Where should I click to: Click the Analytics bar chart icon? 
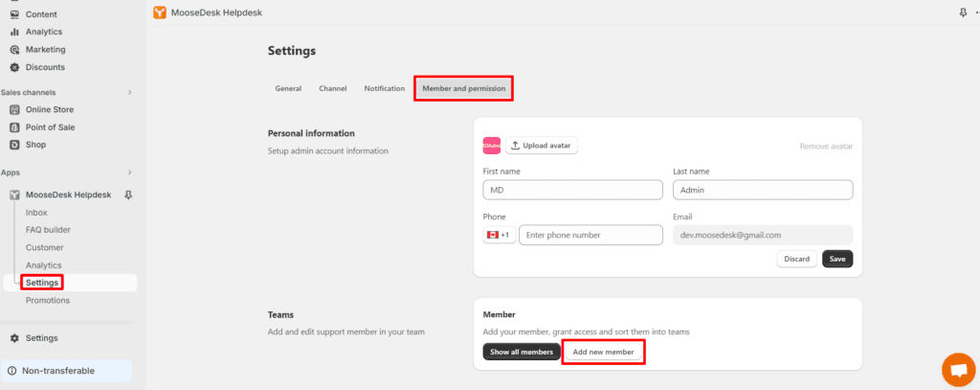(14, 32)
